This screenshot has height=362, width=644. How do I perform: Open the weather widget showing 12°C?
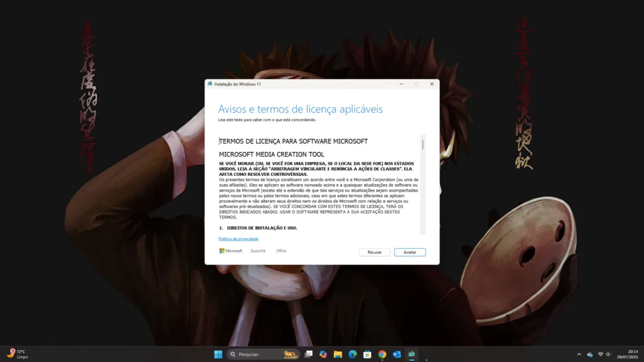[x=17, y=354]
